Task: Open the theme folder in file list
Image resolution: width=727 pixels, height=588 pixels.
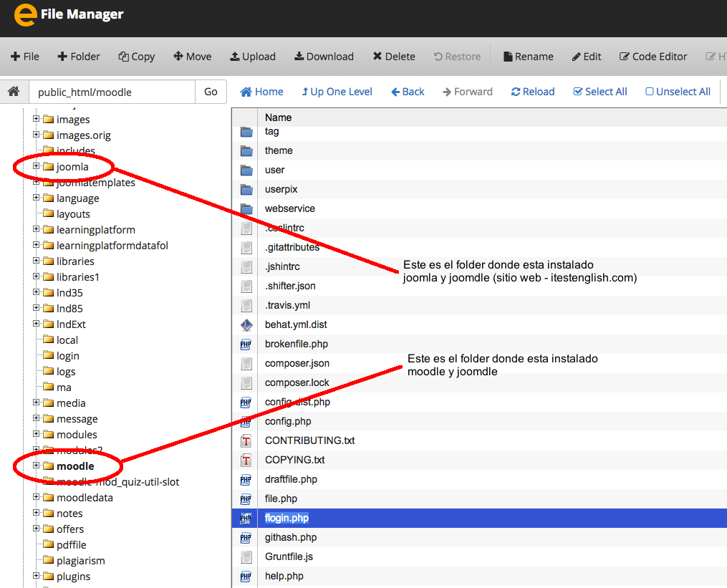Action: pos(279,150)
